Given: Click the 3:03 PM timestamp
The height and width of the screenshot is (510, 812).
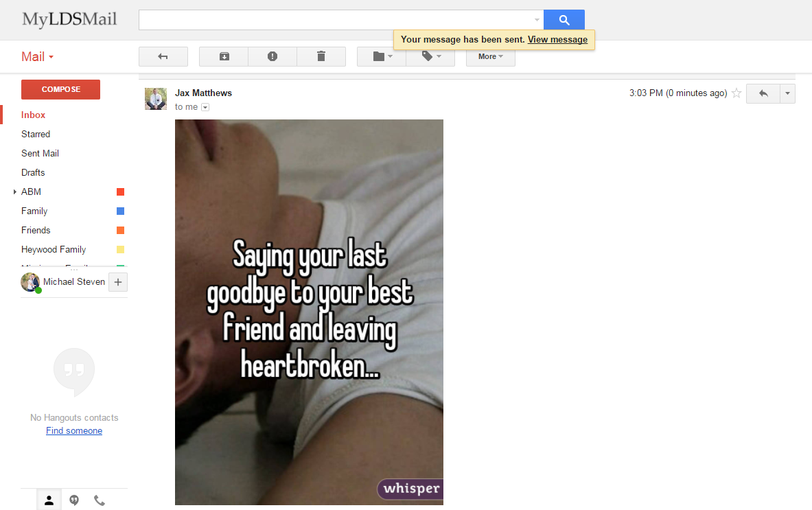Looking at the screenshot, I should (678, 93).
